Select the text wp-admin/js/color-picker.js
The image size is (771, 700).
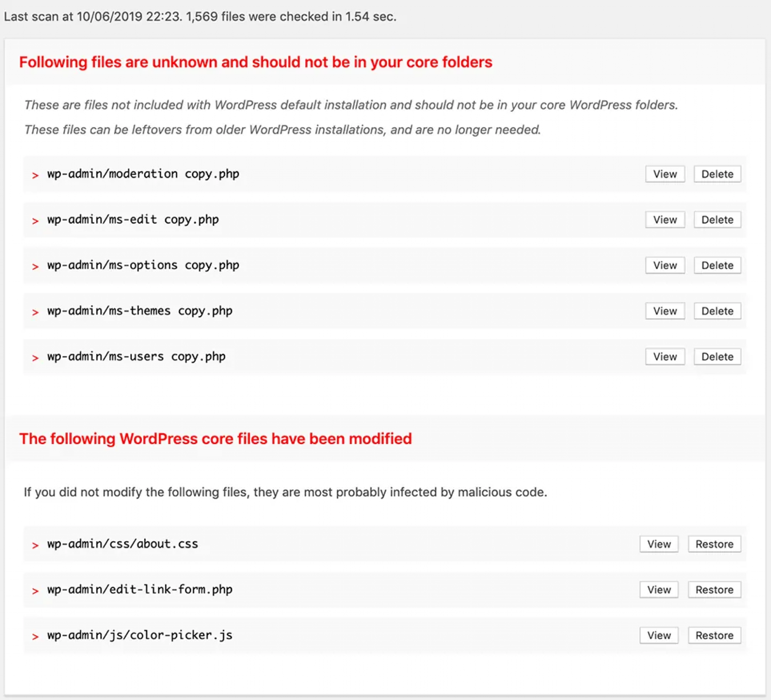click(x=140, y=635)
